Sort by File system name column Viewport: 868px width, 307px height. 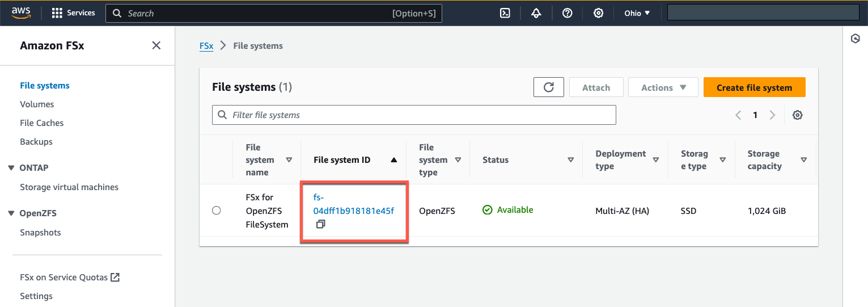pyautogui.click(x=289, y=160)
